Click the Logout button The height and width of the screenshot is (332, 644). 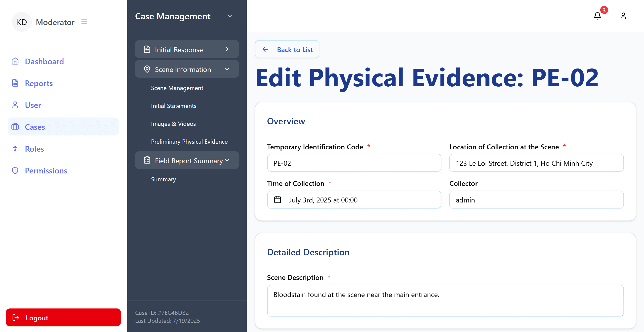64,318
